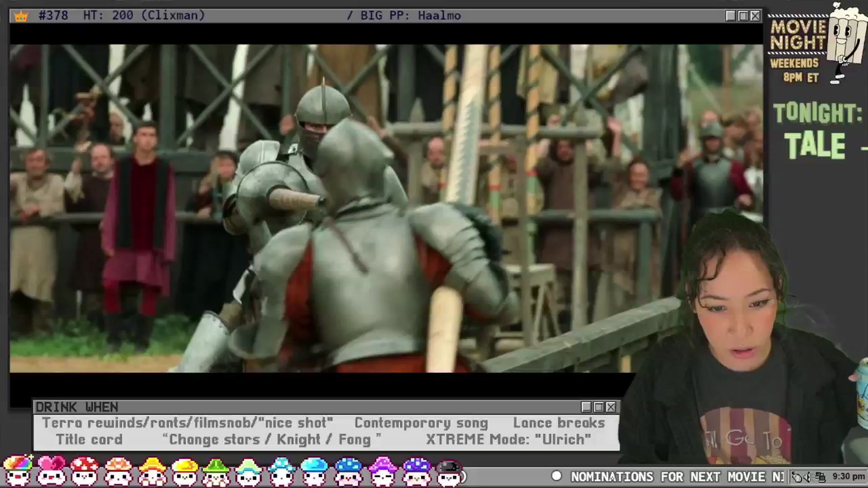
Task: Click the "Lance breaks" rule
Action: pyautogui.click(x=559, y=423)
